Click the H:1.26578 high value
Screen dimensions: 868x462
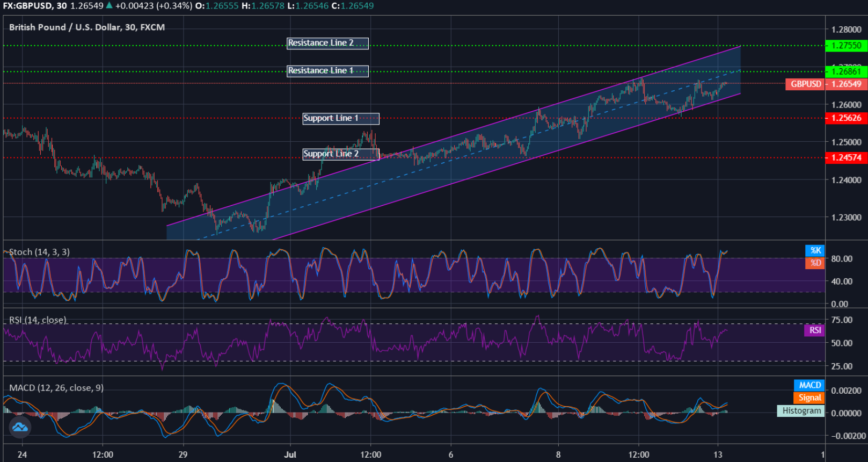click(263, 6)
